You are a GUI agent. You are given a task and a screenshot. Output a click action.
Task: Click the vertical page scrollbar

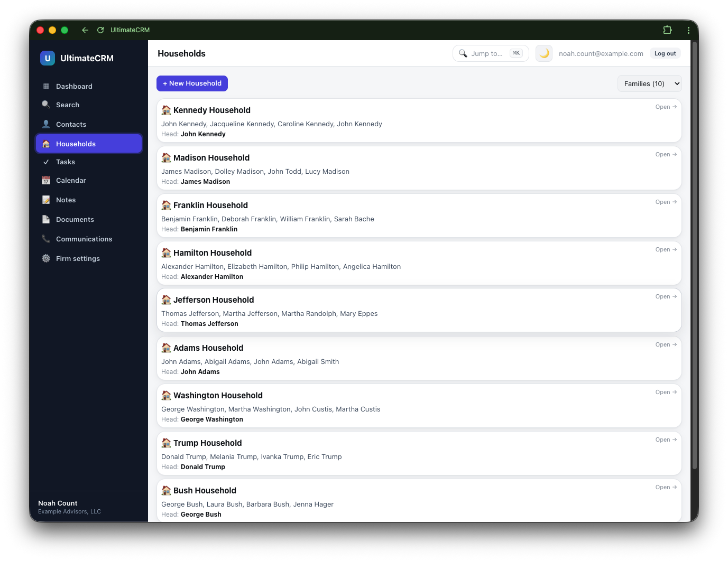click(695, 256)
